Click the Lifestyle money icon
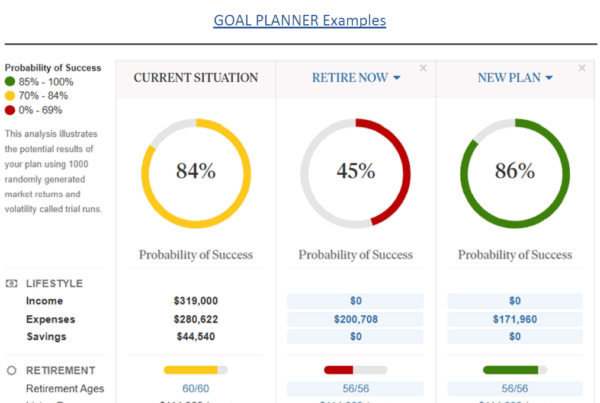Screen dimensions: 600x403 tap(11, 283)
